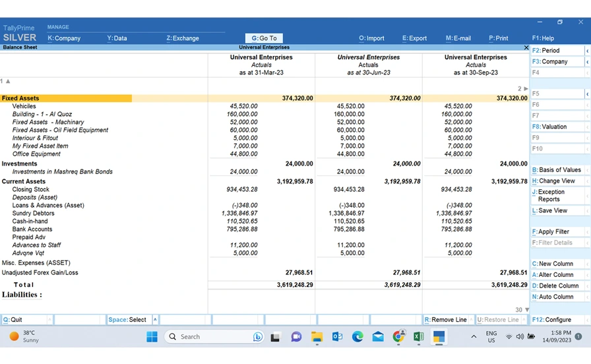Select Unadjusted Forex Gain/Loss row
The height and width of the screenshot is (364, 591).
[264, 272]
